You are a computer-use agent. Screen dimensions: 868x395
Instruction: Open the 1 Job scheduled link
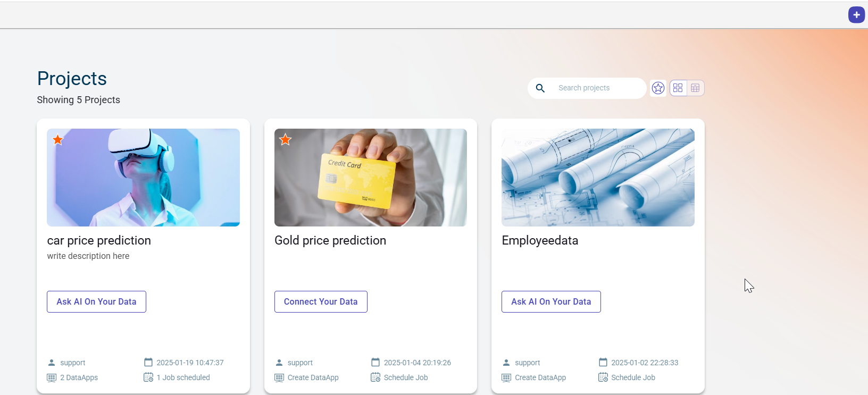click(183, 377)
